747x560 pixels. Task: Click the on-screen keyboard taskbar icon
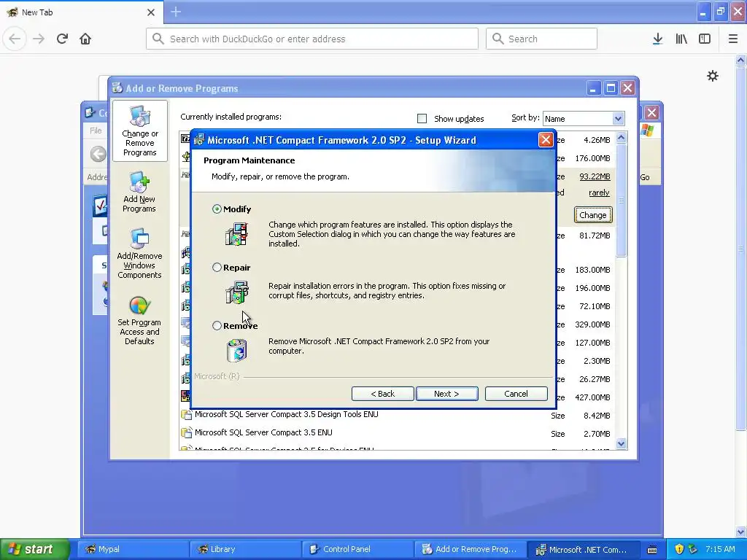click(652, 550)
